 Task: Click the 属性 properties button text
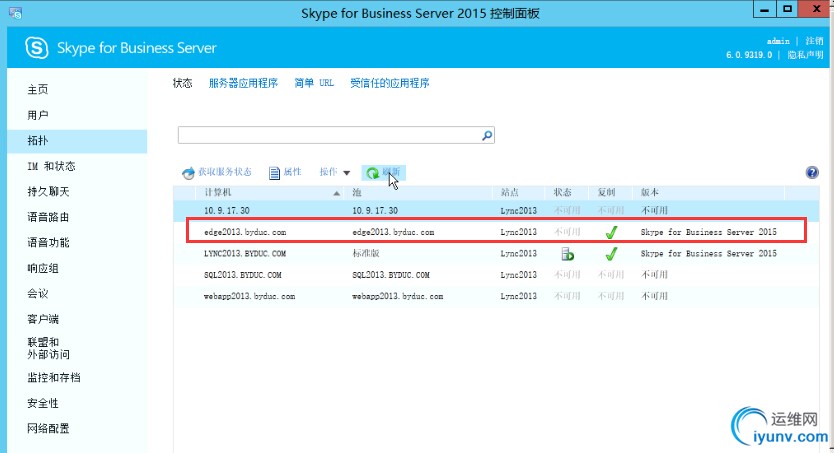293,172
